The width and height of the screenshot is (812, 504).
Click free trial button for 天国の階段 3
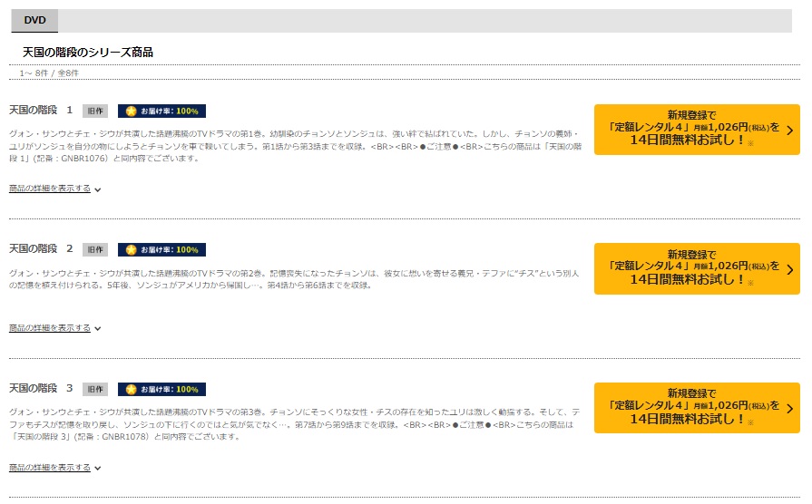697,408
